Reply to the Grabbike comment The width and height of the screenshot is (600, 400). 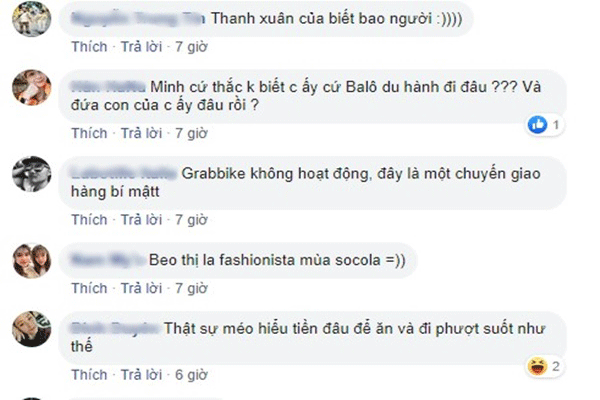(142, 220)
